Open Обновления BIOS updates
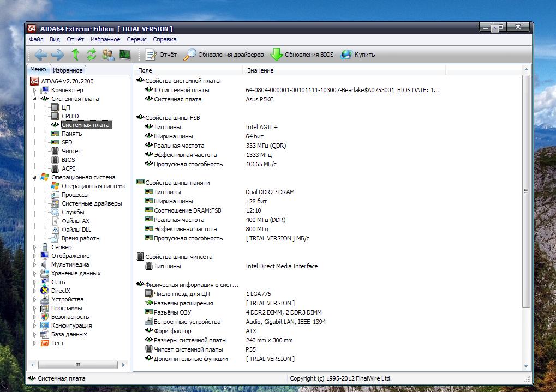Viewport: 556px width, 392px height. click(302, 55)
